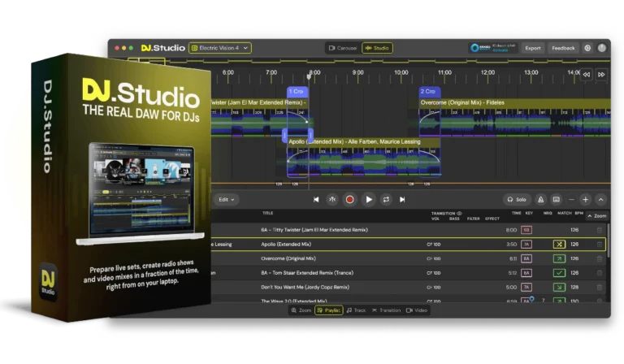Open the Transition tab in the bottom bar
This screenshot has width=624, height=364.
(386, 310)
